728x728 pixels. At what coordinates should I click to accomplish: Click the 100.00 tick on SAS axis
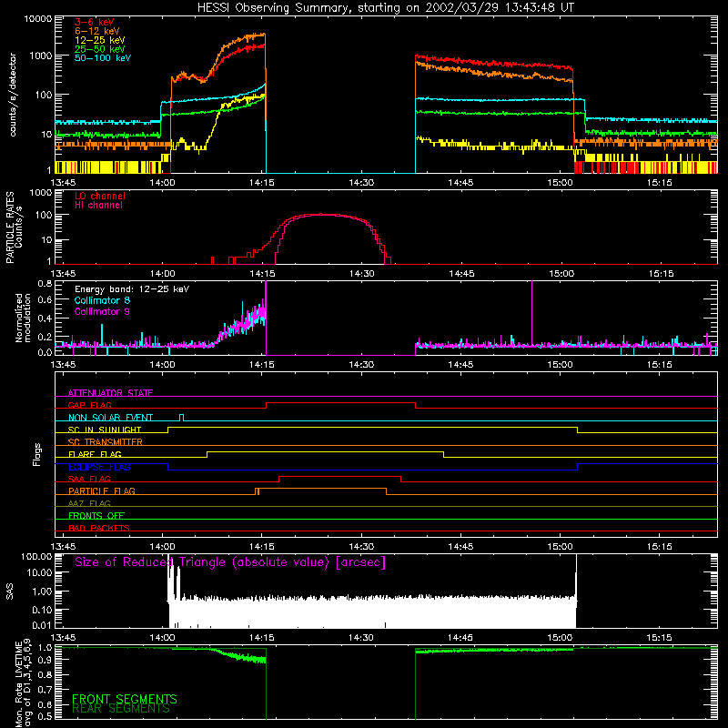pyautogui.click(x=36, y=557)
